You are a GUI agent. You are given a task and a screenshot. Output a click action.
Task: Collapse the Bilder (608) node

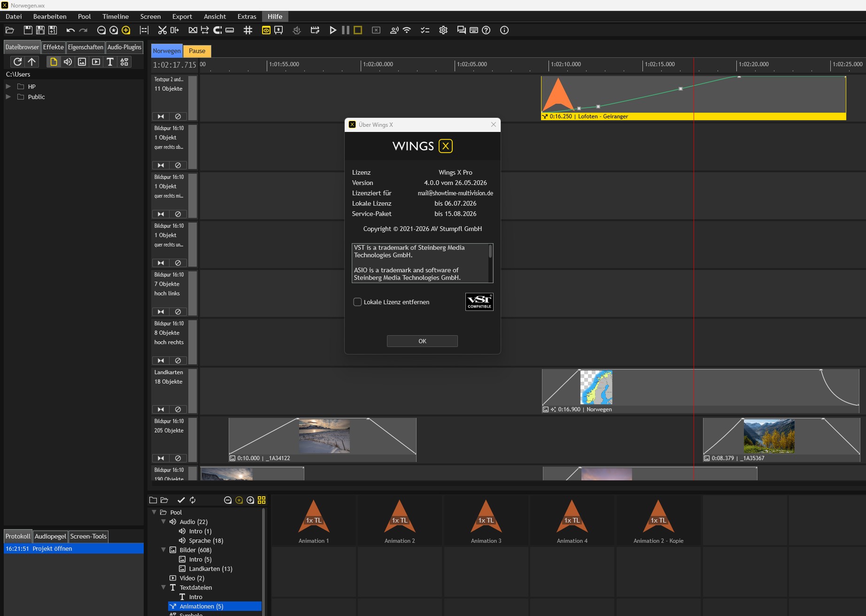click(163, 550)
